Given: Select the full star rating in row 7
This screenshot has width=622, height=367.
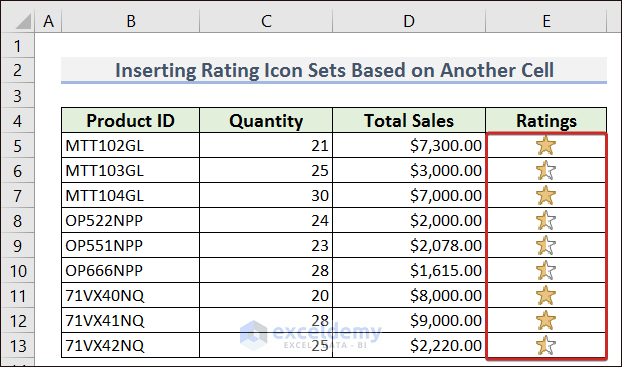Looking at the screenshot, I should click(546, 195).
